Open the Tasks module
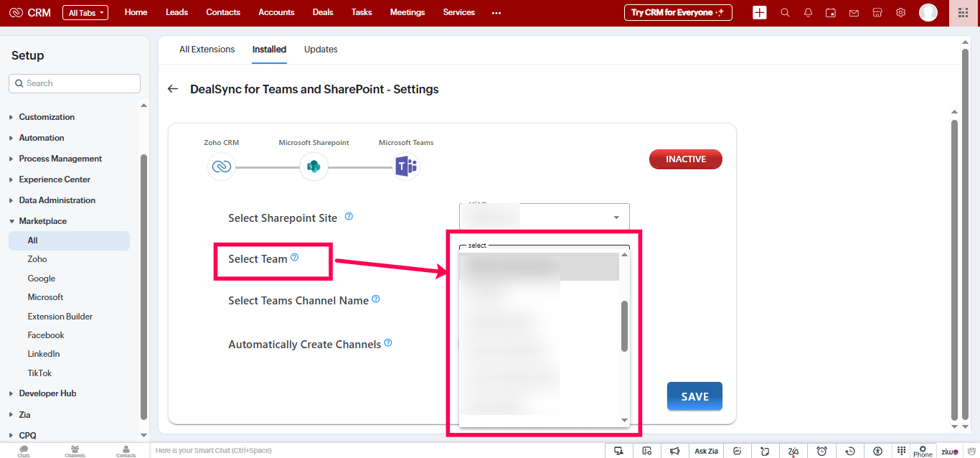Viewport: 980px width, 458px height. tap(362, 12)
